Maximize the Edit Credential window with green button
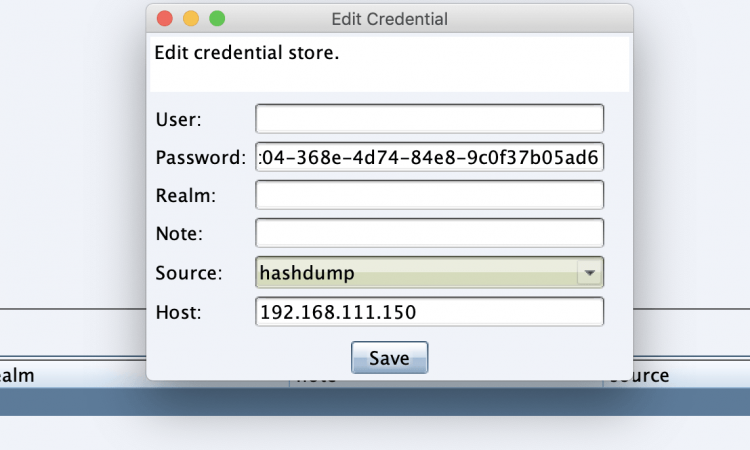 [x=217, y=19]
